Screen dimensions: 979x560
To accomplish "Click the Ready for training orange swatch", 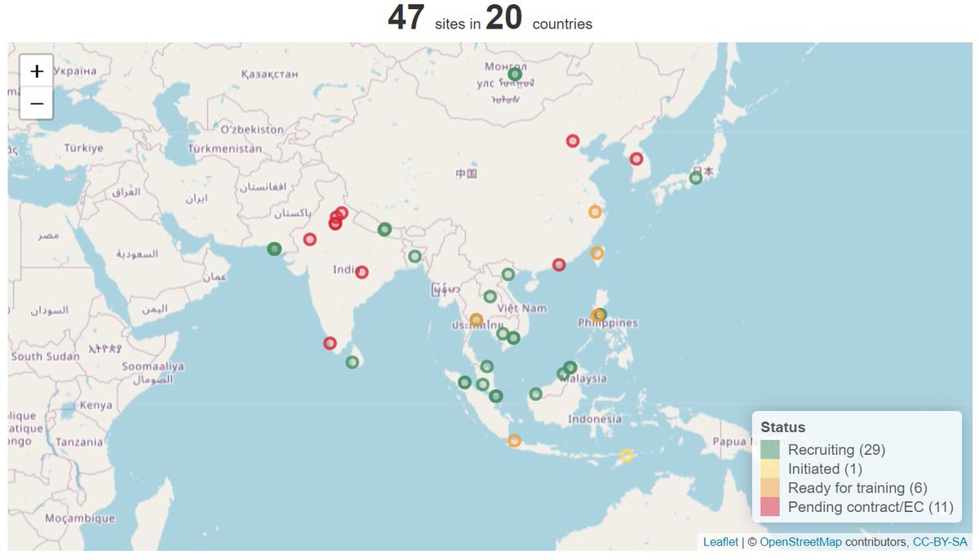I will tap(770, 488).
